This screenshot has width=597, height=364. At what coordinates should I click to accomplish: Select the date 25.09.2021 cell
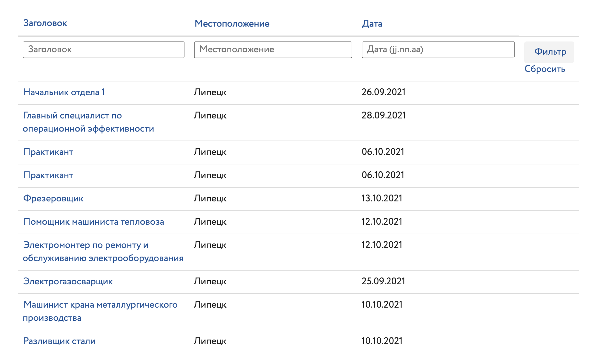(x=383, y=281)
